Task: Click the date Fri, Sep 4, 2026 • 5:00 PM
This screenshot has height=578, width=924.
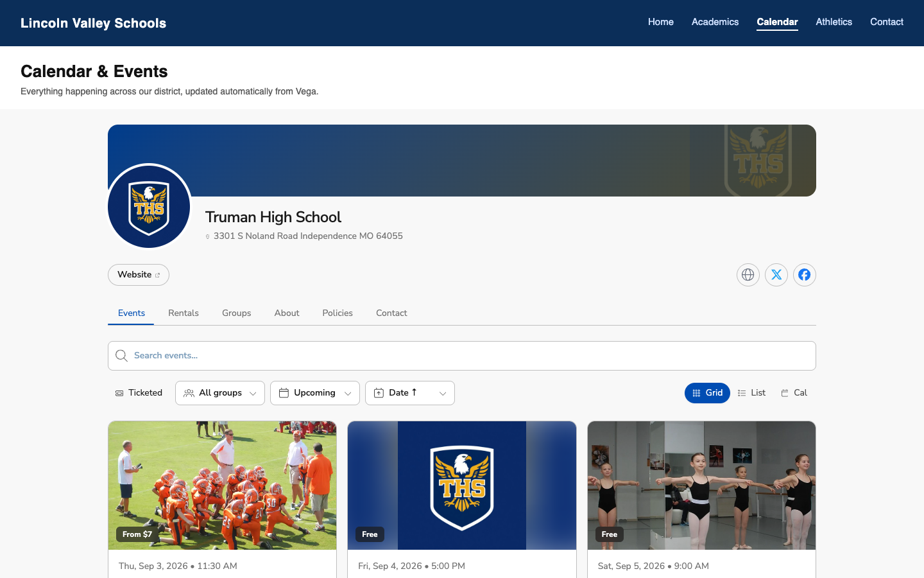Action: point(411,566)
